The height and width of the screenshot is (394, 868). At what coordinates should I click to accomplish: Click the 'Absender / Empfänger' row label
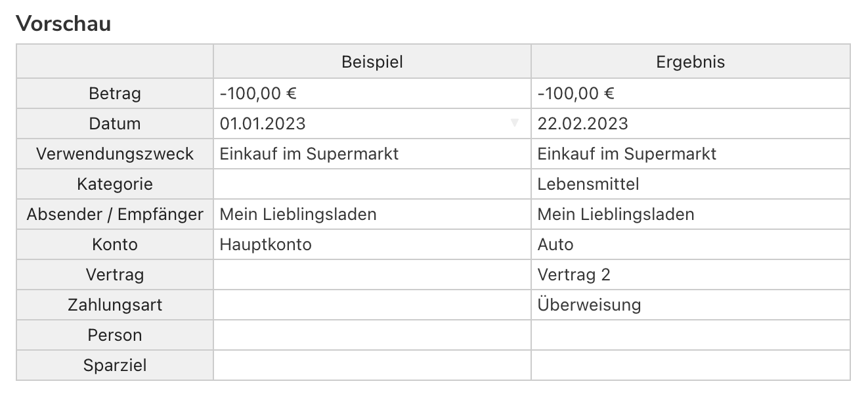click(115, 214)
